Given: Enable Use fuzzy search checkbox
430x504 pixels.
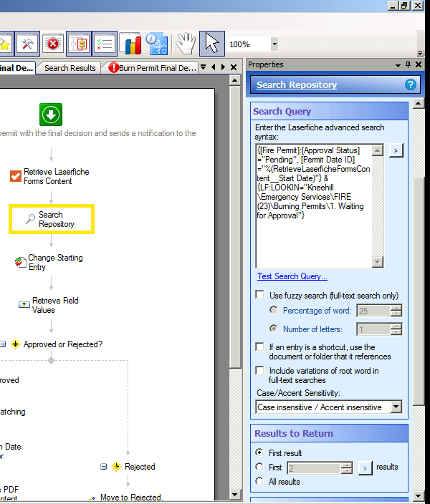Looking at the screenshot, I should tap(259, 295).
